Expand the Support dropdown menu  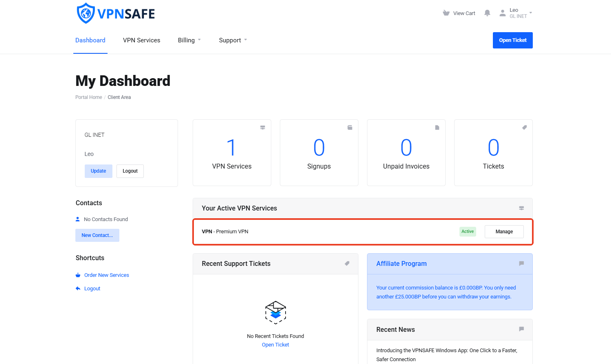point(233,40)
